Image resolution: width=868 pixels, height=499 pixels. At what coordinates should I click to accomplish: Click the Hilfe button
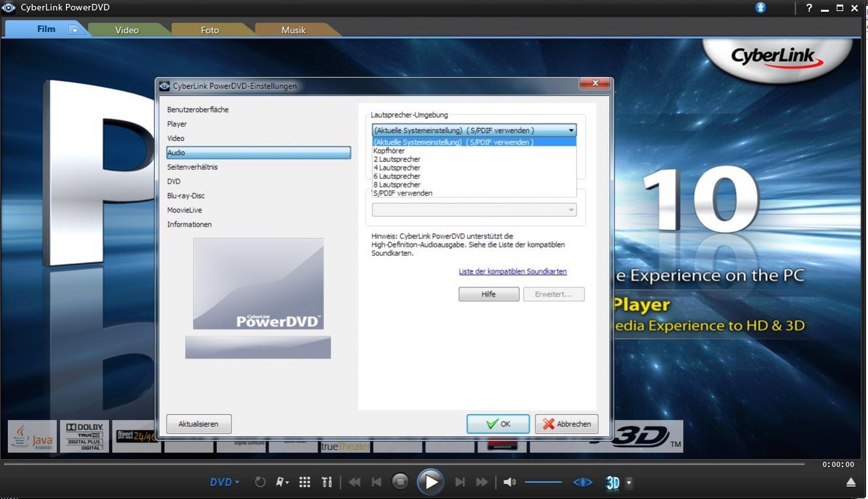click(489, 295)
